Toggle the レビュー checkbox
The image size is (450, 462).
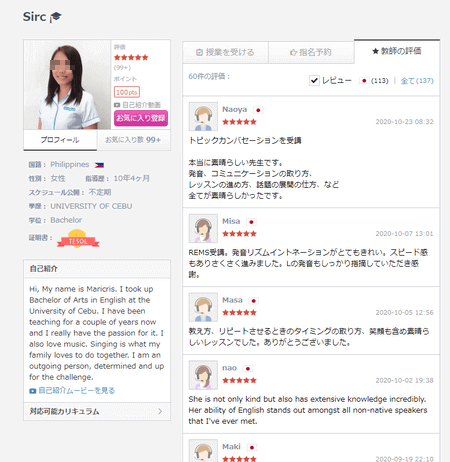314,81
